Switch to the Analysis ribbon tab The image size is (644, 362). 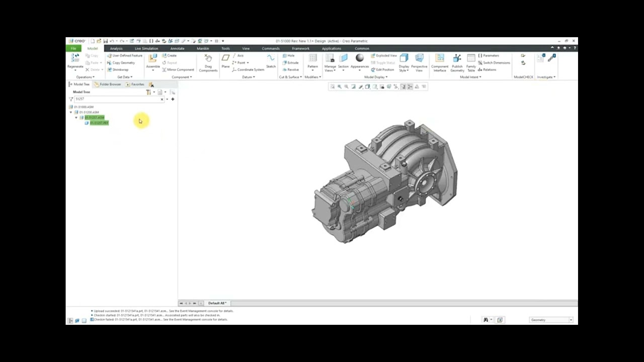116,48
